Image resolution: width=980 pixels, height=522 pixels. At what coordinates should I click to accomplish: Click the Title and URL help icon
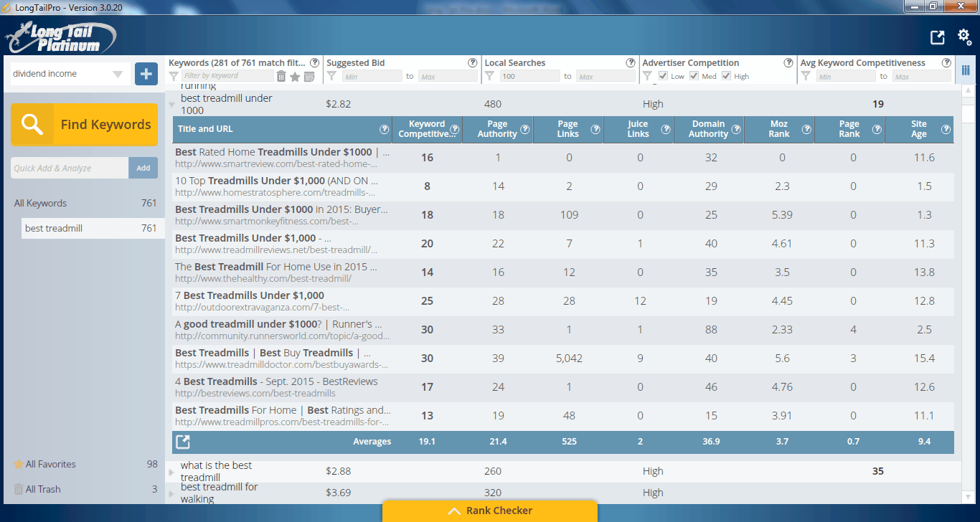click(x=384, y=130)
